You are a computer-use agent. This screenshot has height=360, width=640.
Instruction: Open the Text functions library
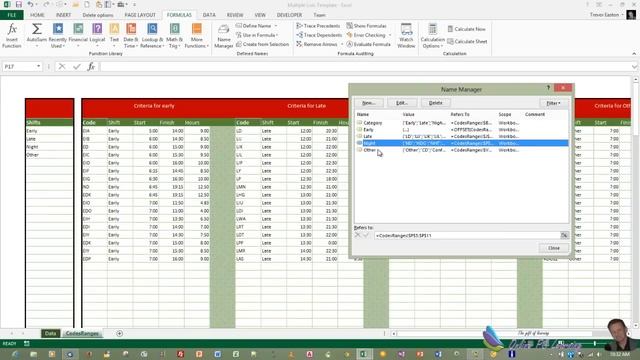click(114, 36)
